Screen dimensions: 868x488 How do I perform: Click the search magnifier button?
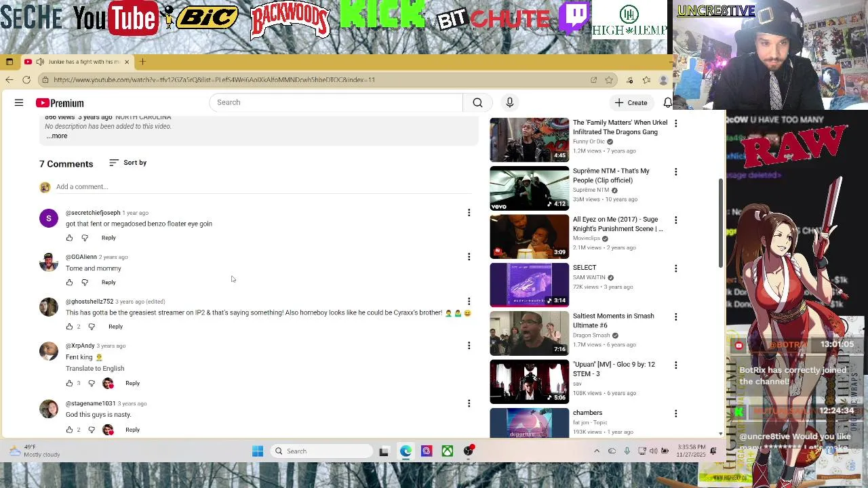click(477, 102)
